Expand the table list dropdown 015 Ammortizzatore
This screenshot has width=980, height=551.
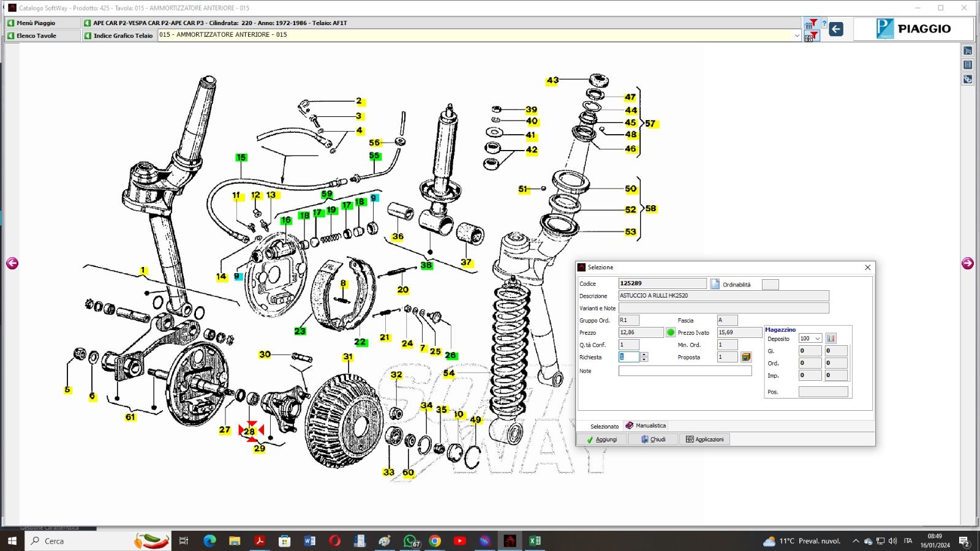(x=797, y=36)
